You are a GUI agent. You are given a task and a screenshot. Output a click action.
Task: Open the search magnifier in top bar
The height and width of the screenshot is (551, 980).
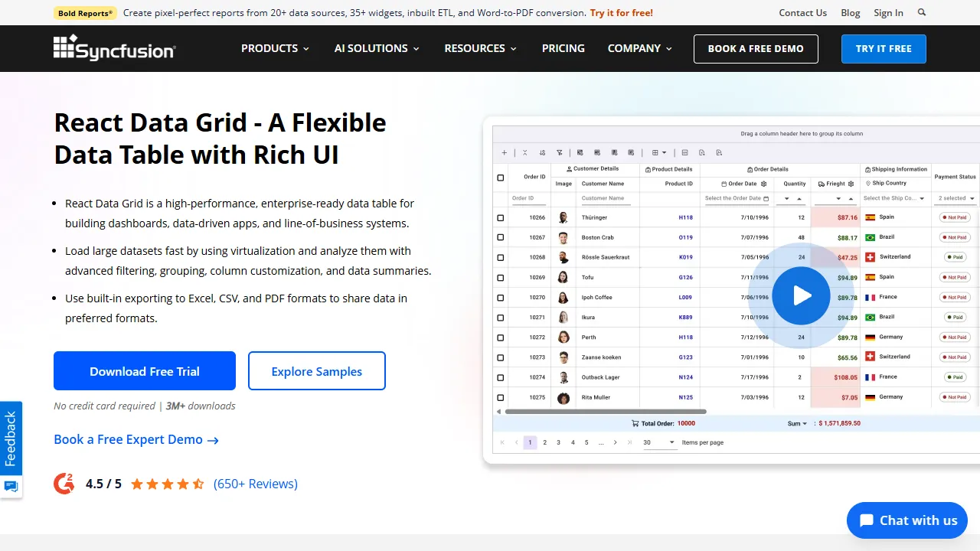point(922,12)
